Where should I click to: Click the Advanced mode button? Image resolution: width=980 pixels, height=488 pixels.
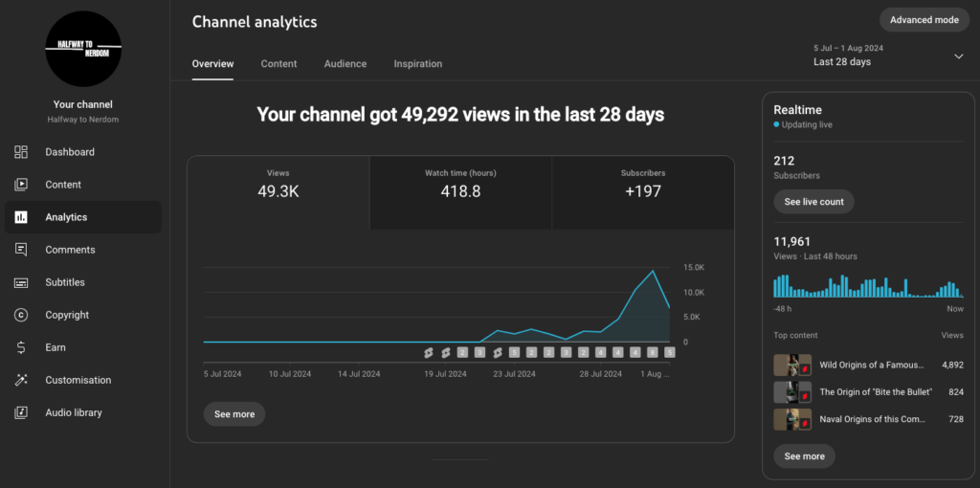coord(924,20)
